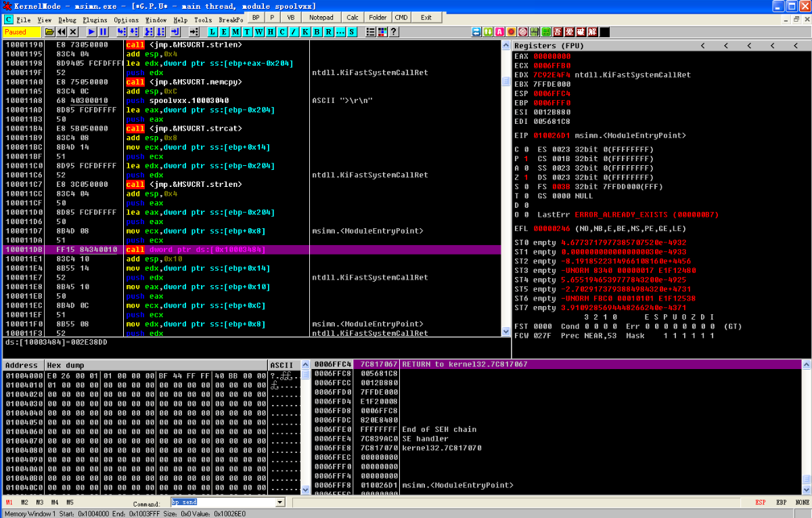Click the pink A plugin icon
Screen dimensions: 812x518
pyautogui.click(x=499, y=32)
